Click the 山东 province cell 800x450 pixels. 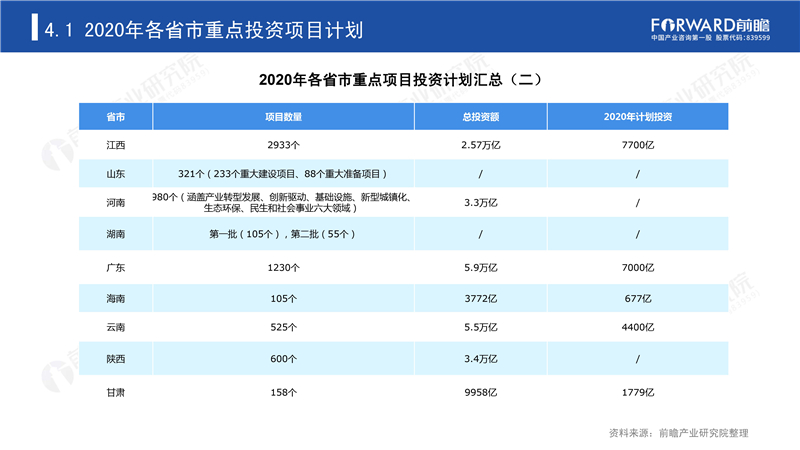115,174
